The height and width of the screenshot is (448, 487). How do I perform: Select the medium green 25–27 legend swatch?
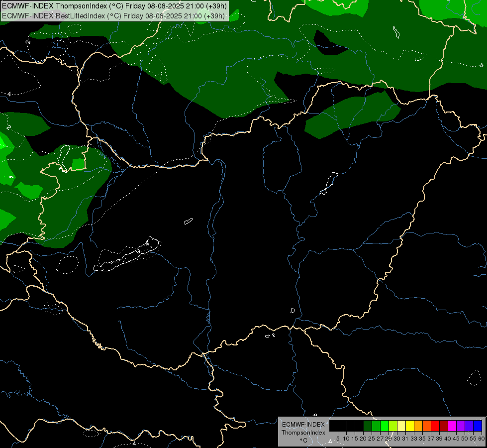pyautogui.click(x=376, y=426)
